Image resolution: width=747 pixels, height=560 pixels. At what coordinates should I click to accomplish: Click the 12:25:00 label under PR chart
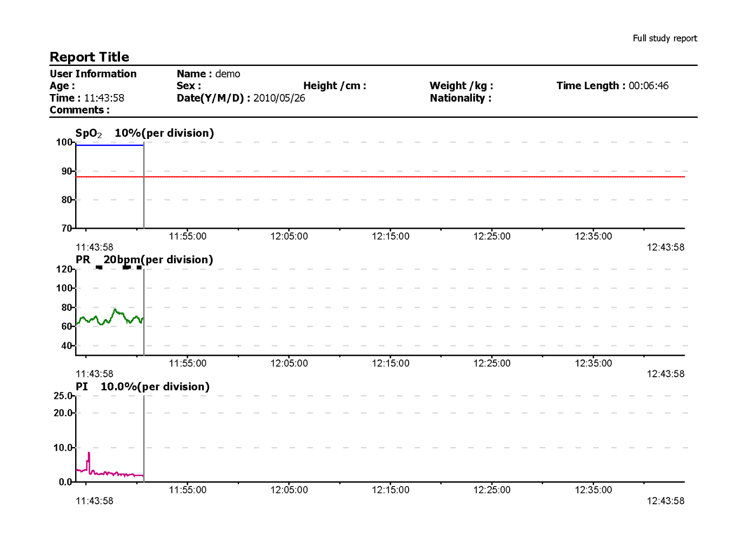[491, 363]
